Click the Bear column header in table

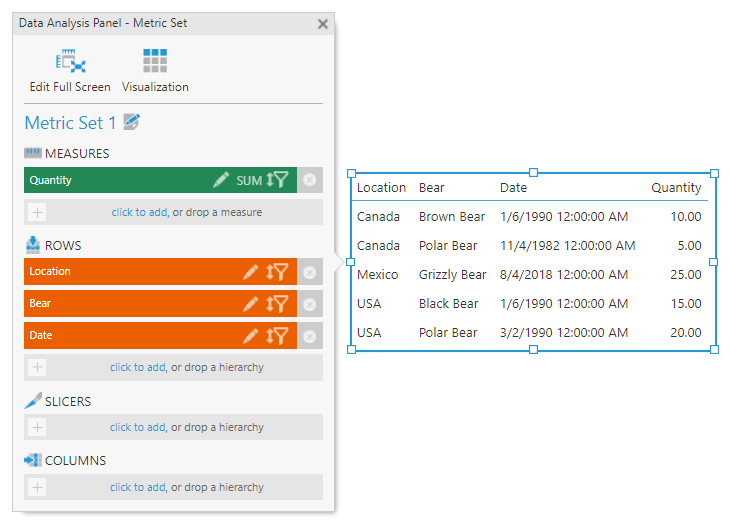432,188
